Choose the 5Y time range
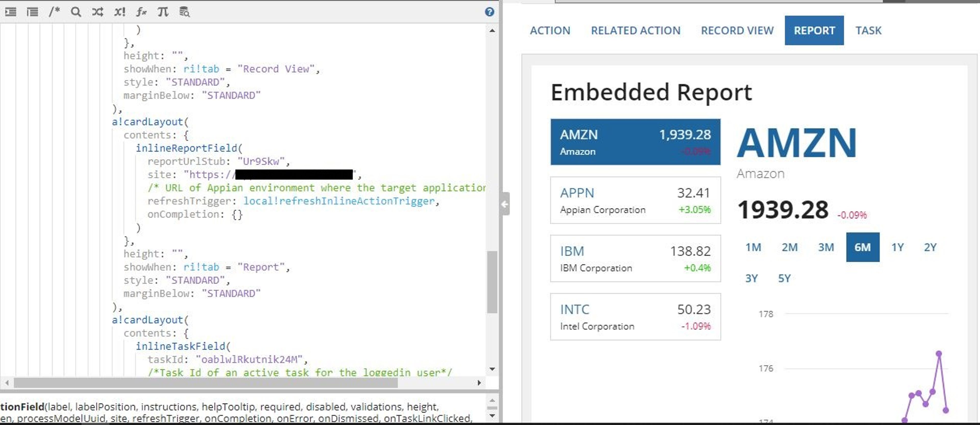980x425 pixels. tap(784, 278)
